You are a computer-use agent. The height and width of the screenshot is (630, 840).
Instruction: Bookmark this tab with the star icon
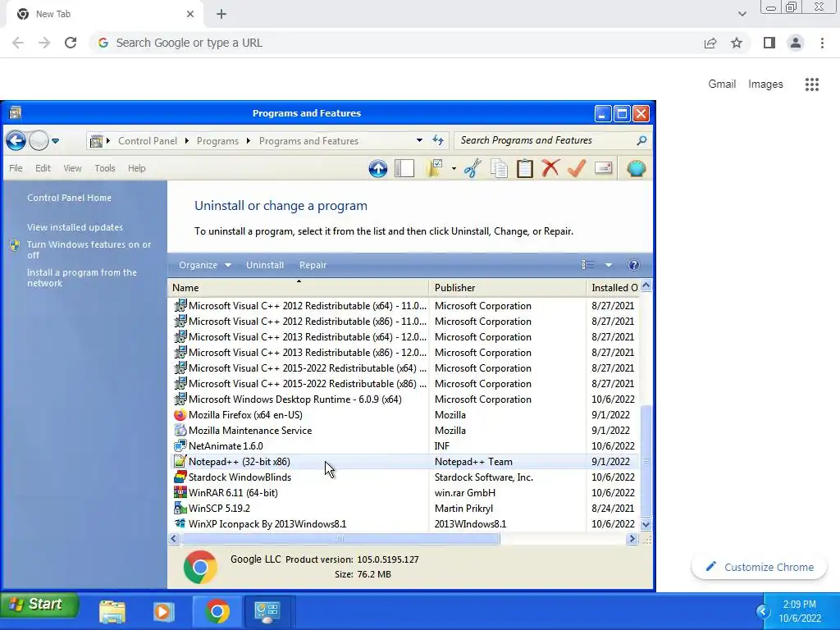pos(737,43)
